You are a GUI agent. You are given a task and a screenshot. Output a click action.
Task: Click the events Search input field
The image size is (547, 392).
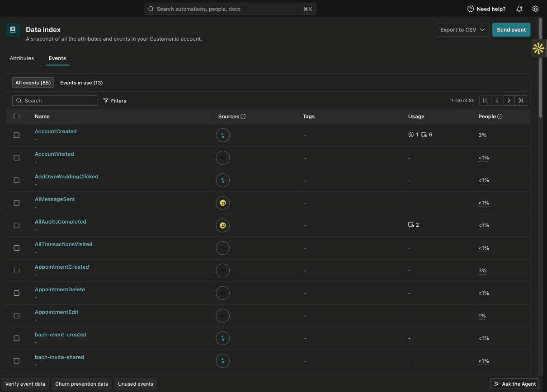click(x=55, y=101)
